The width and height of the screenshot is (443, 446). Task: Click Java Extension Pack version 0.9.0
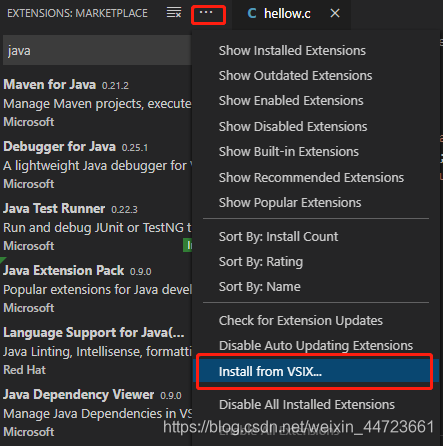[x=141, y=272]
